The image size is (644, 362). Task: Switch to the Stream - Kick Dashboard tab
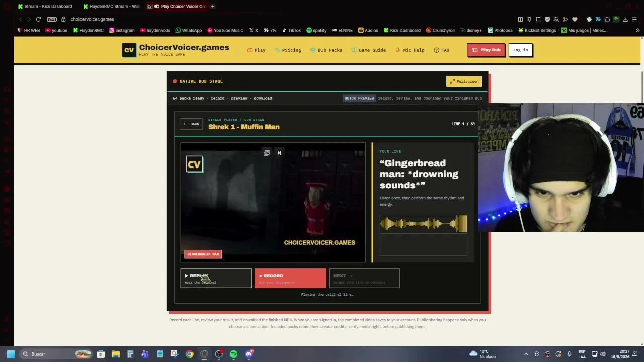(x=44, y=6)
